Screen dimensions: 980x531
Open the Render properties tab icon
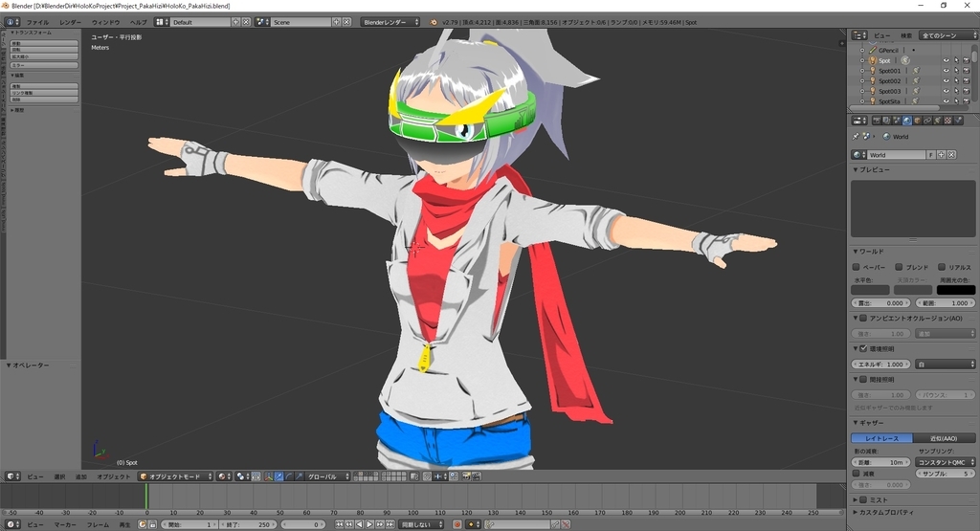(x=877, y=121)
